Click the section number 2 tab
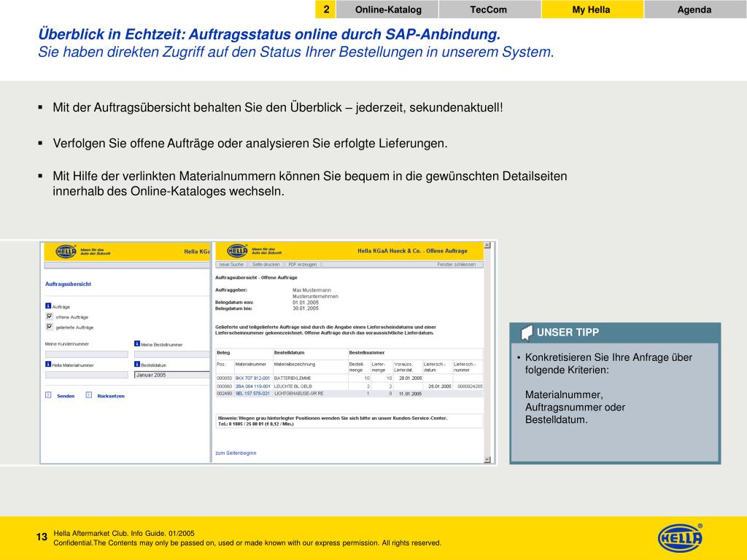This screenshot has height=560, width=747. 326,9
